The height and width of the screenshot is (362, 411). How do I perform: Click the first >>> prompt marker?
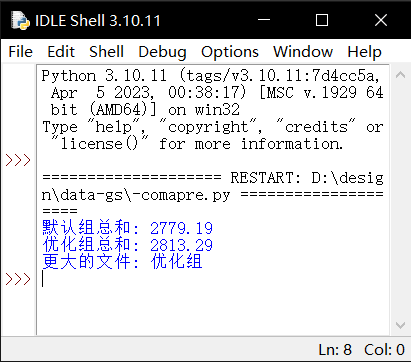coord(18,160)
